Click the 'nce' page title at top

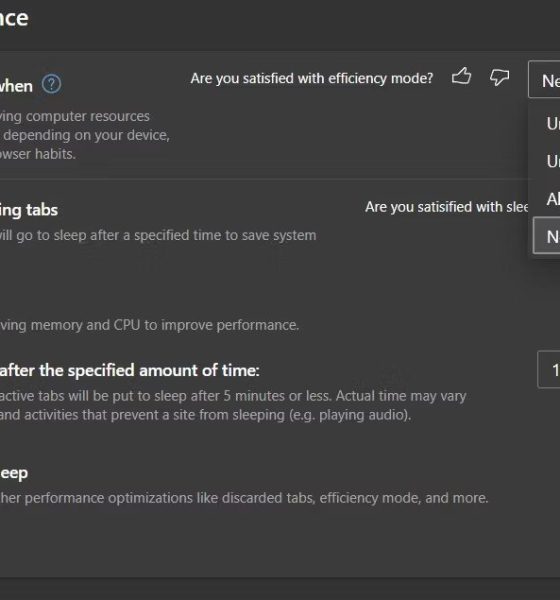(x=14, y=19)
